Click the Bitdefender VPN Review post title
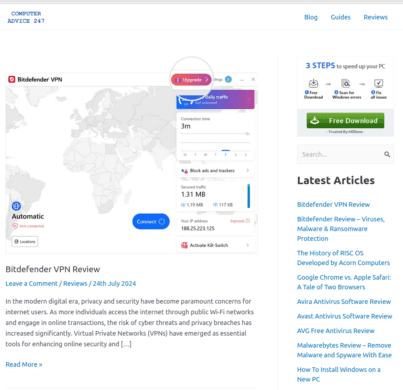 pos(53,269)
